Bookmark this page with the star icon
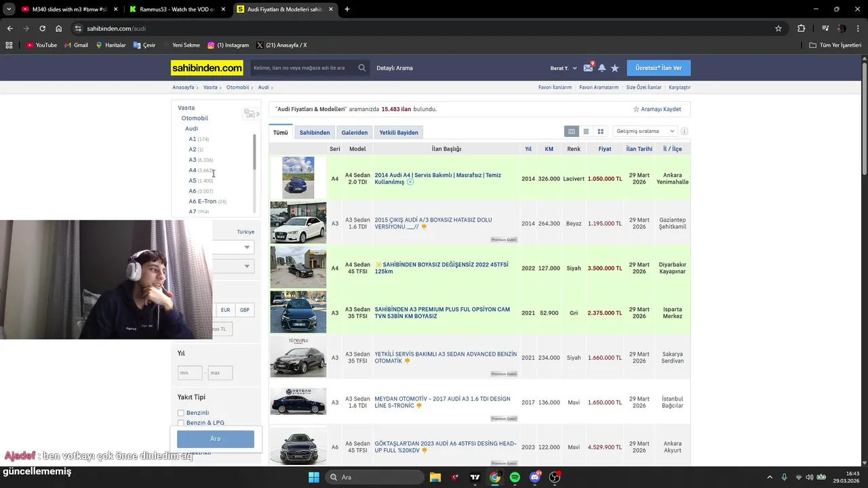The image size is (868, 488). 778,28
